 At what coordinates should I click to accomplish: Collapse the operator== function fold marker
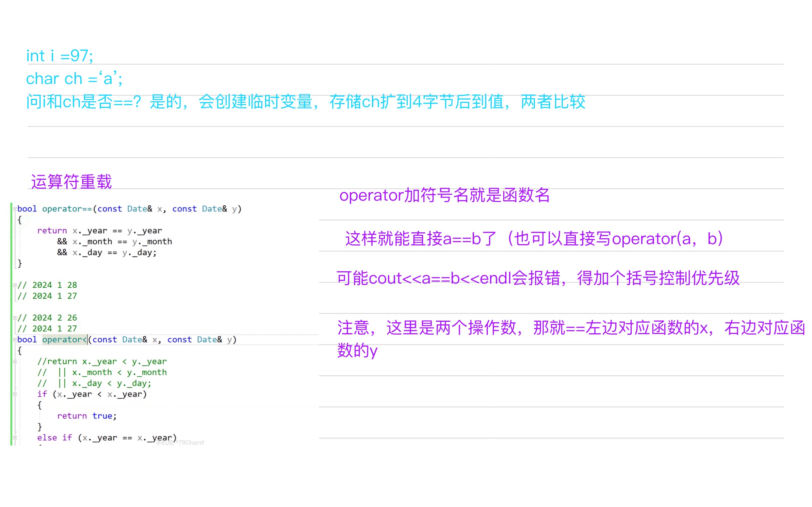click(x=15, y=209)
